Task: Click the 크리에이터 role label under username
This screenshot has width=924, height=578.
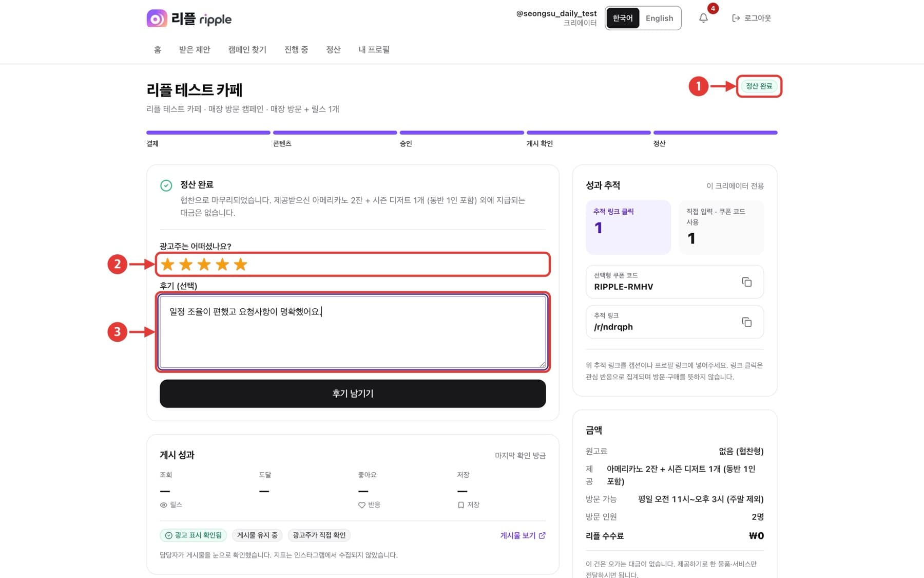Action: pyautogui.click(x=580, y=23)
